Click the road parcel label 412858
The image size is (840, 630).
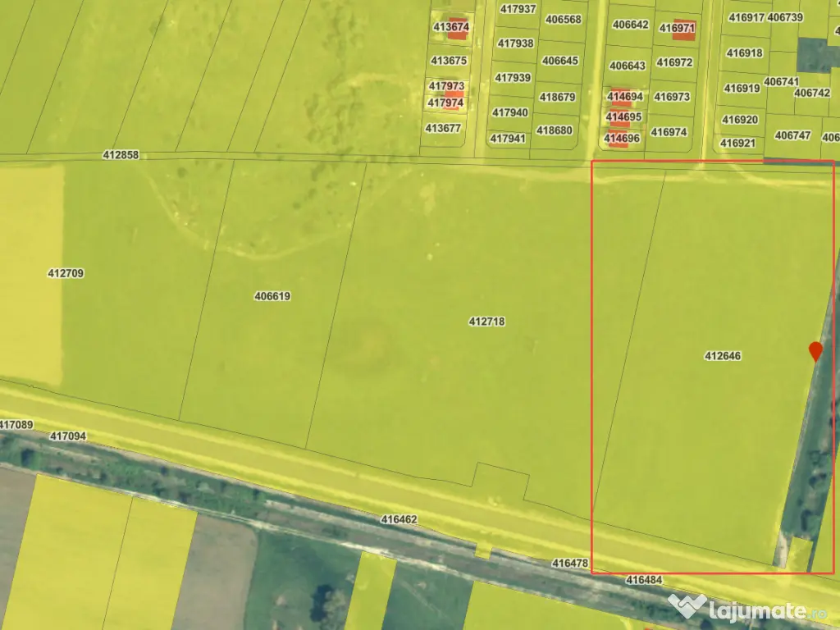(x=121, y=154)
